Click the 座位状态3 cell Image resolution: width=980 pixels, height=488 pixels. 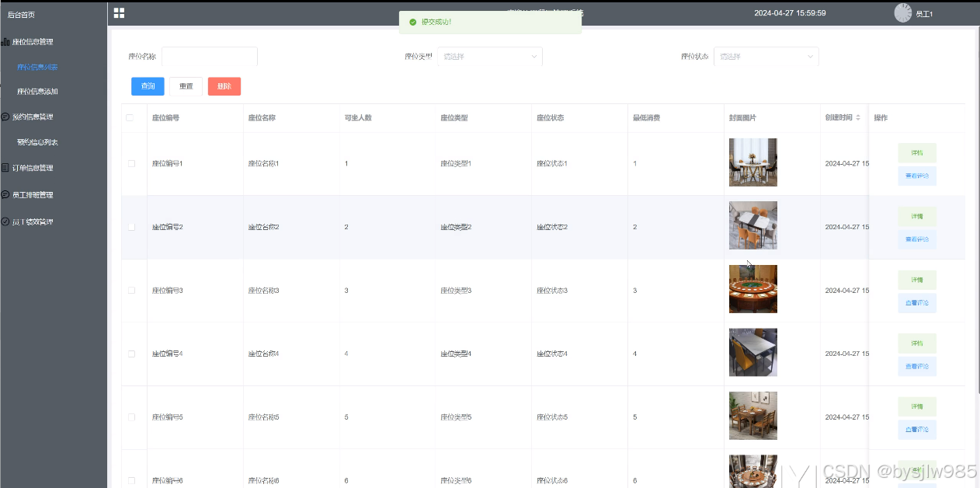coord(552,291)
